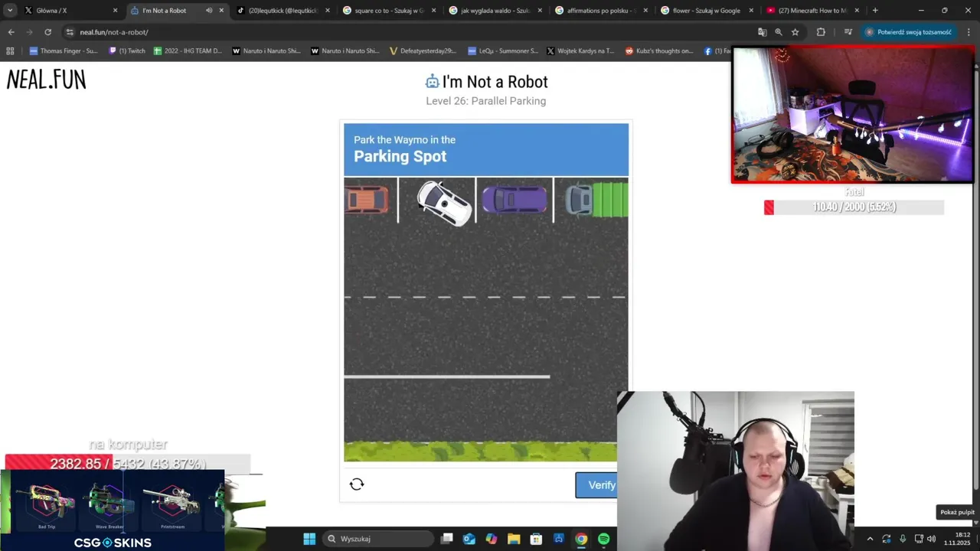Image resolution: width=980 pixels, height=551 pixels.
Task: Click the white Waymo car
Action: pos(444,203)
